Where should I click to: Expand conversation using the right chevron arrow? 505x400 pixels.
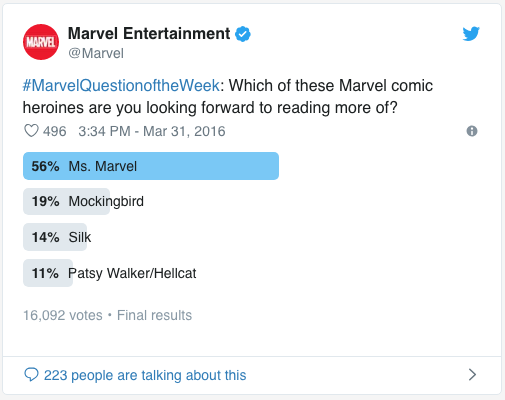(x=472, y=375)
